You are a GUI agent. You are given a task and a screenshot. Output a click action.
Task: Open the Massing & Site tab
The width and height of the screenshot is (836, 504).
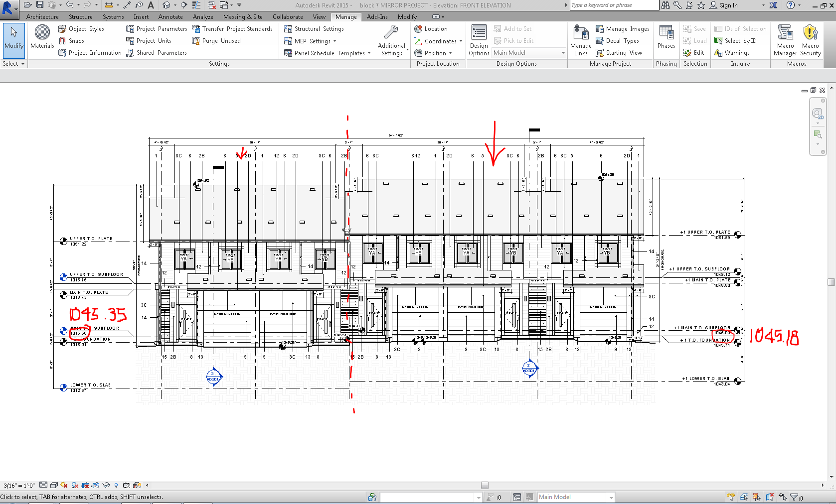tap(243, 17)
